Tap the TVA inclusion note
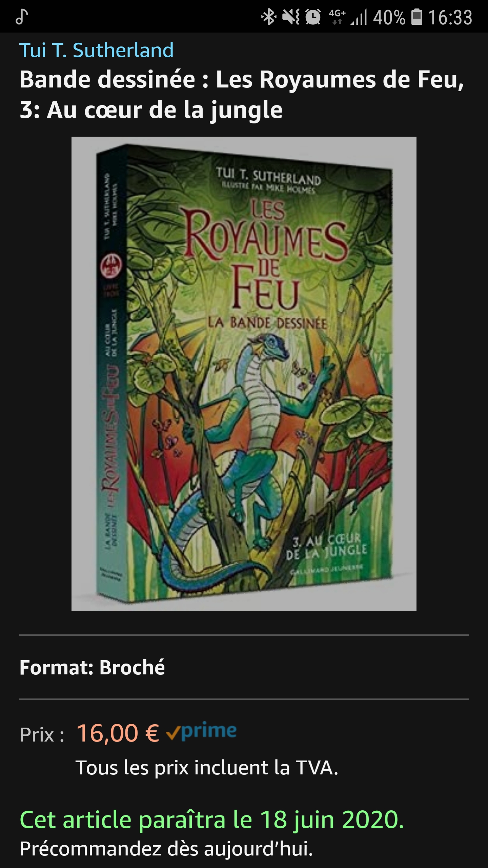Screen dimensions: 488x868 [x=207, y=768]
